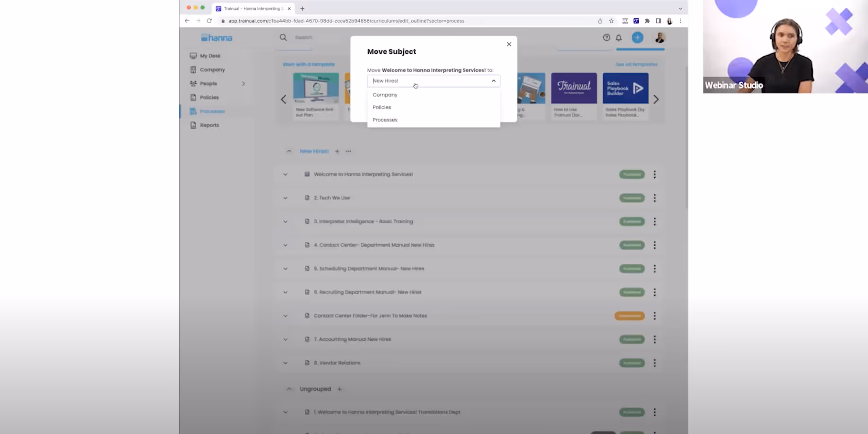Open the help question mark icon
The height and width of the screenshot is (434, 868).
point(607,37)
